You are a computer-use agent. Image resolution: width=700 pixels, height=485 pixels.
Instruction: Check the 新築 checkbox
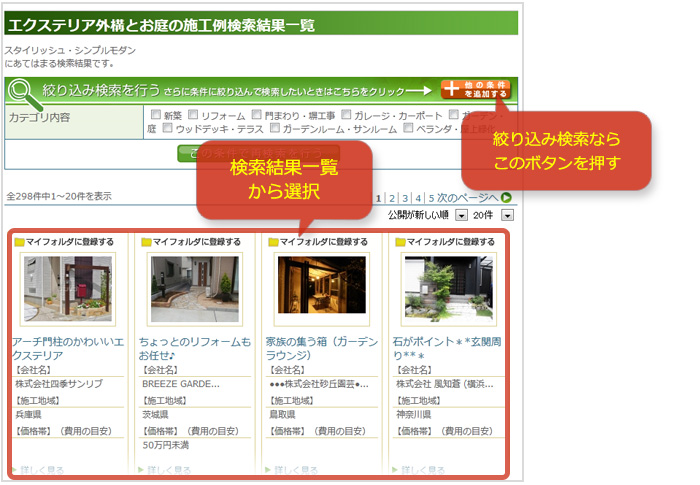pyautogui.click(x=155, y=114)
